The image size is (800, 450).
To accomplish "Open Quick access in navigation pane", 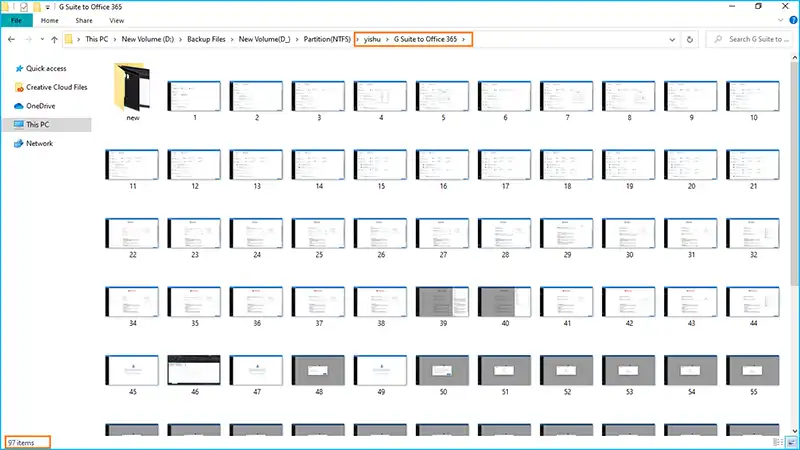I will coord(46,68).
